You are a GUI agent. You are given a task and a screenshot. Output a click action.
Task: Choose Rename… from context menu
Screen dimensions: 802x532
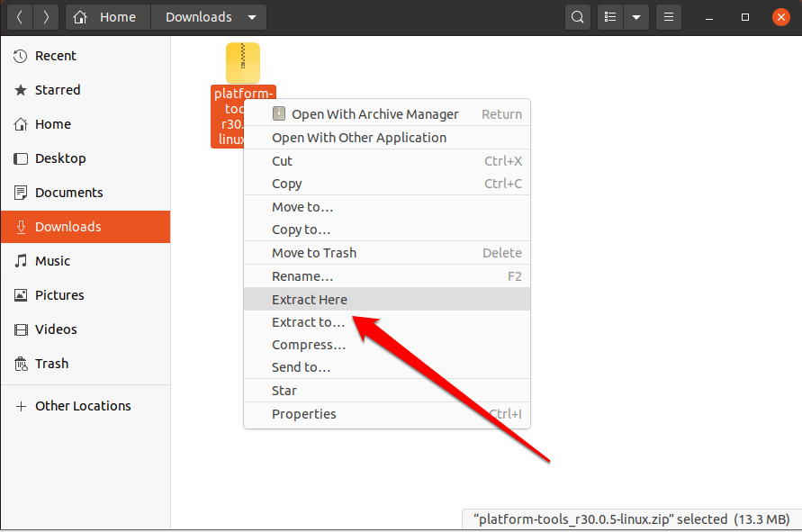387,276
